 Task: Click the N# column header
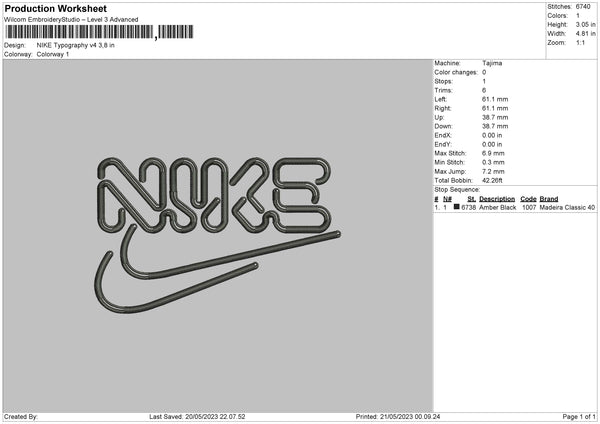(x=447, y=199)
